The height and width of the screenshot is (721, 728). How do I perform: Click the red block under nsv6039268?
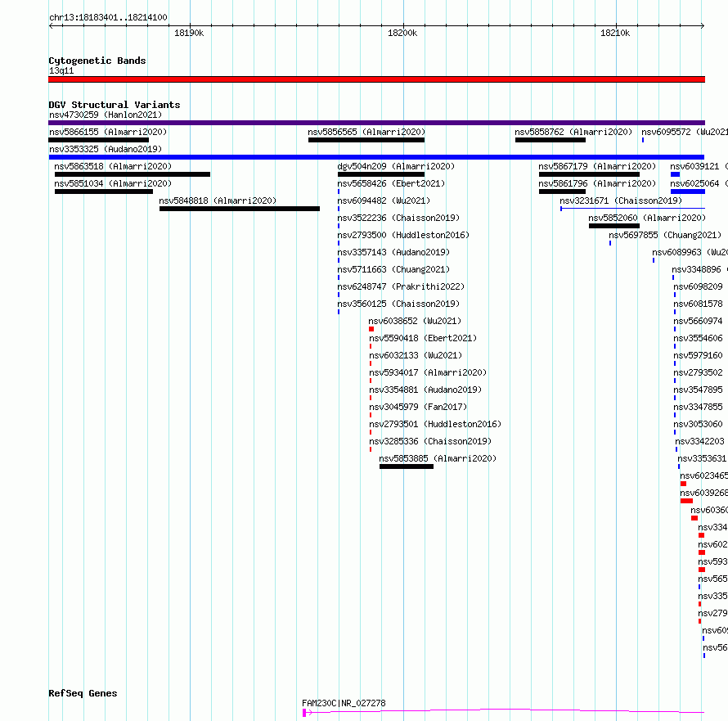(686, 501)
